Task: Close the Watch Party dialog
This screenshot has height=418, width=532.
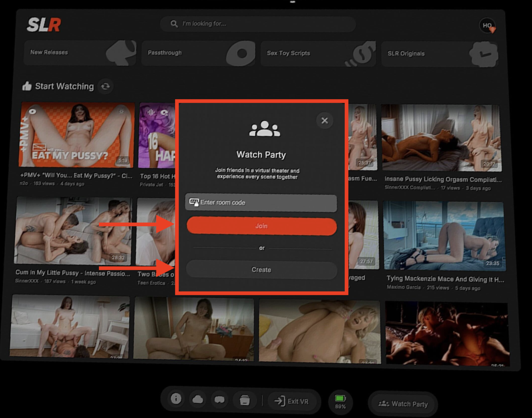Action: (x=325, y=120)
